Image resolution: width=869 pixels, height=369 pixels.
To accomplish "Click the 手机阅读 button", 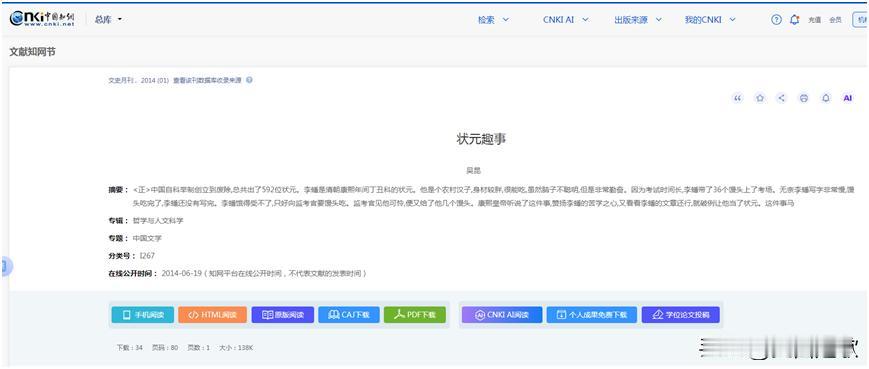I will coord(142,315).
